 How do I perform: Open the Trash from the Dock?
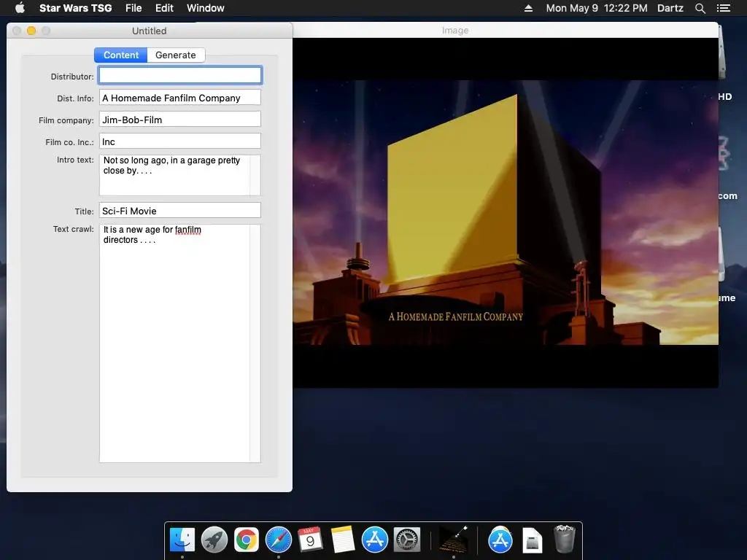(565, 539)
